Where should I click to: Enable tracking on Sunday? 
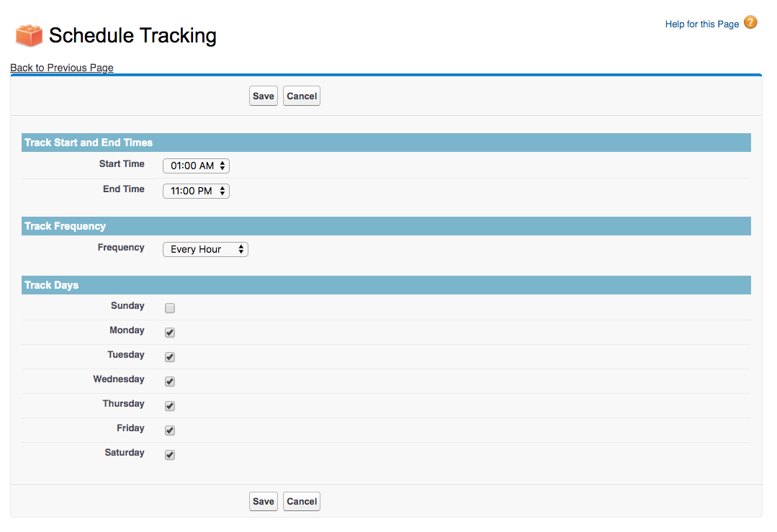[x=169, y=307]
